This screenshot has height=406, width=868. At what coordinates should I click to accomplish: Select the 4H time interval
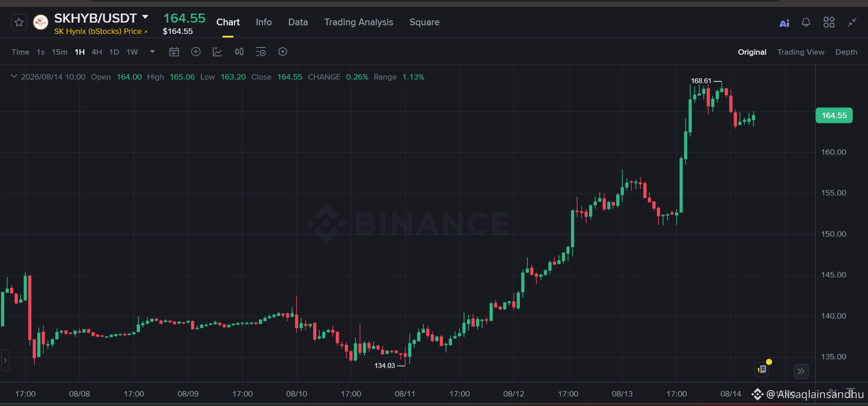(x=97, y=52)
